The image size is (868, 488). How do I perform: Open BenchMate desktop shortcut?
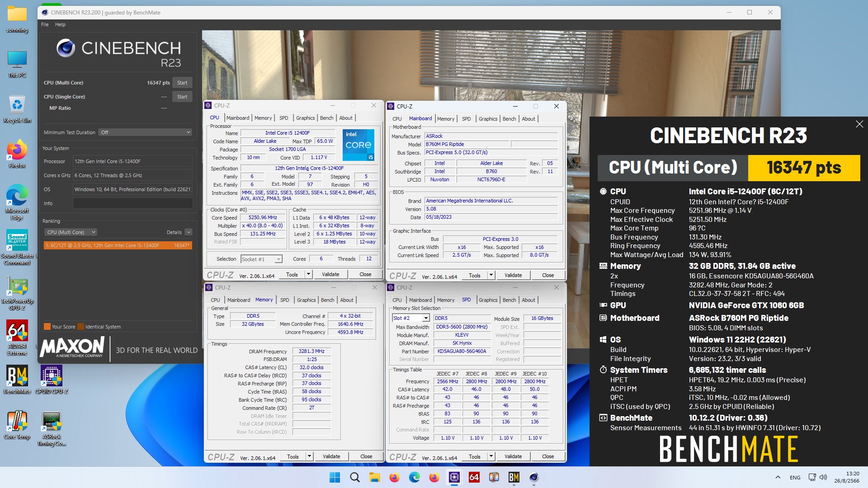[x=17, y=380]
